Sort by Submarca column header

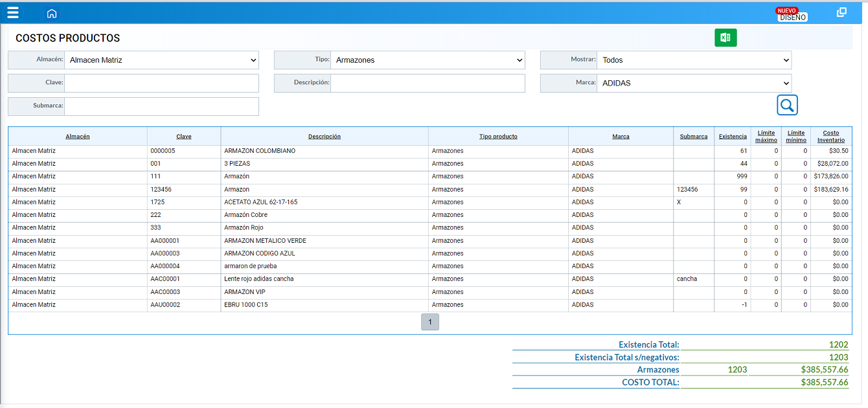[694, 137]
